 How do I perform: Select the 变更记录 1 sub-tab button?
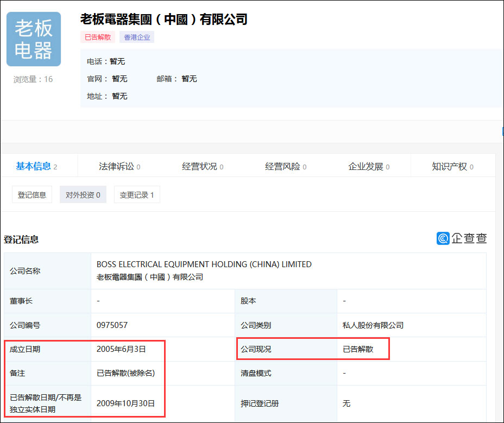(137, 194)
